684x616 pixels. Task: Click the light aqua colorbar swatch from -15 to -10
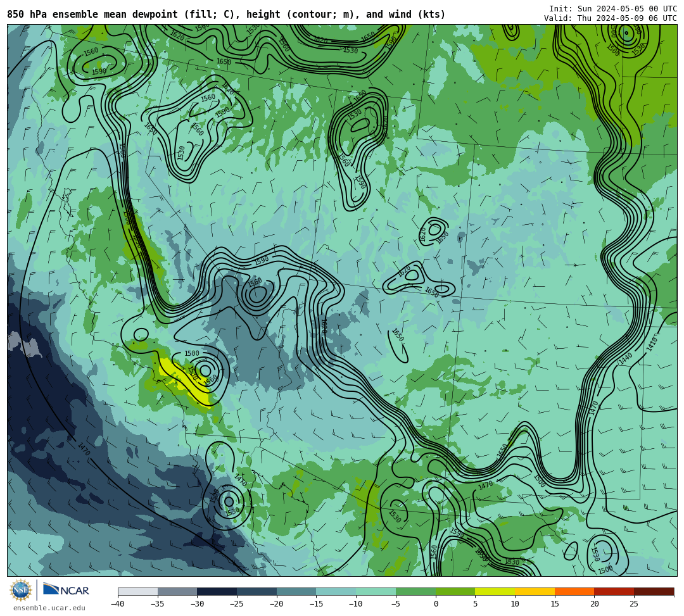coord(336,591)
